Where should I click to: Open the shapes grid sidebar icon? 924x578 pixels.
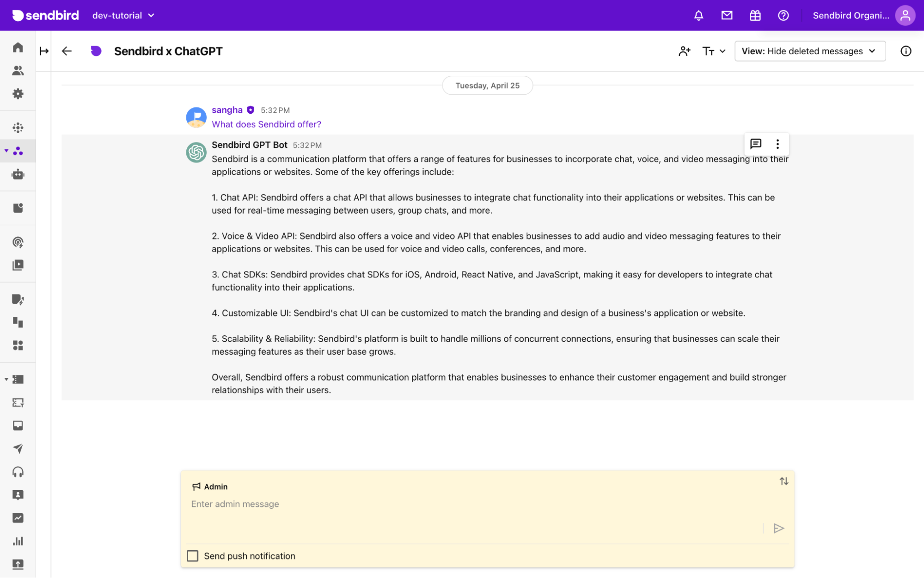[x=18, y=345]
